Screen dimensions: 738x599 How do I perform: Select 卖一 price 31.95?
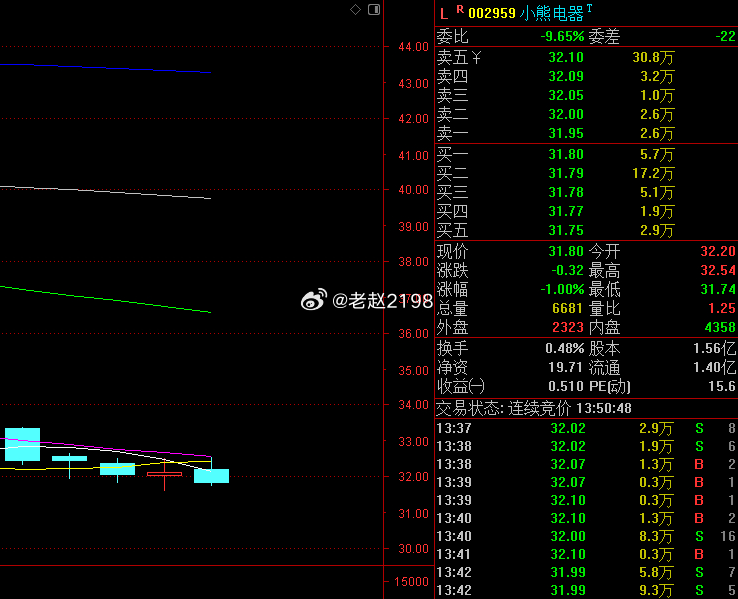click(x=566, y=134)
